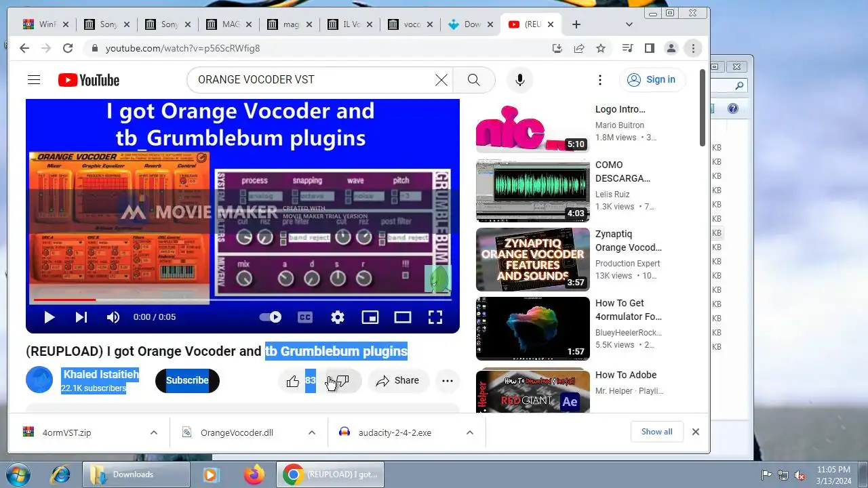868x488 pixels.
Task: Open Chrome side panel
Action: click(650, 48)
